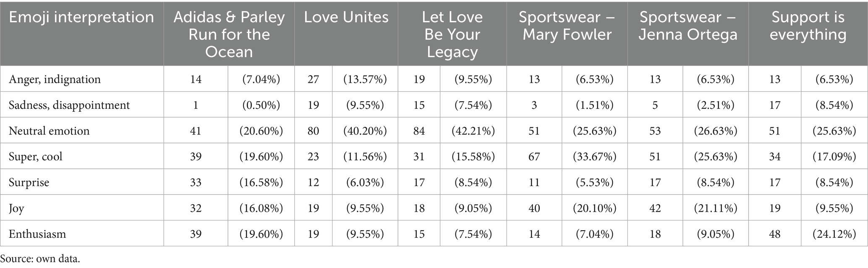Click the Source: own data note
The width and height of the screenshot is (868, 268).
40,259
